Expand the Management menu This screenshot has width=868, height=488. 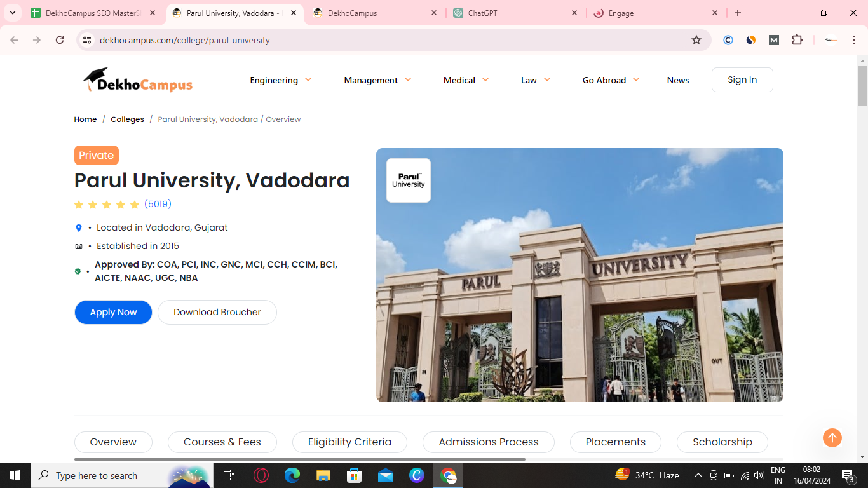(377, 80)
